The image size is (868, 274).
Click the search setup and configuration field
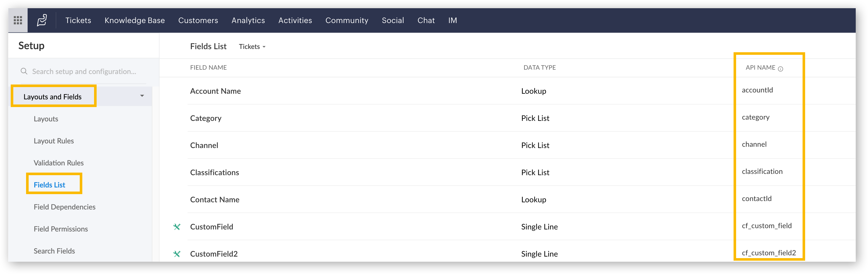pos(84,71)
